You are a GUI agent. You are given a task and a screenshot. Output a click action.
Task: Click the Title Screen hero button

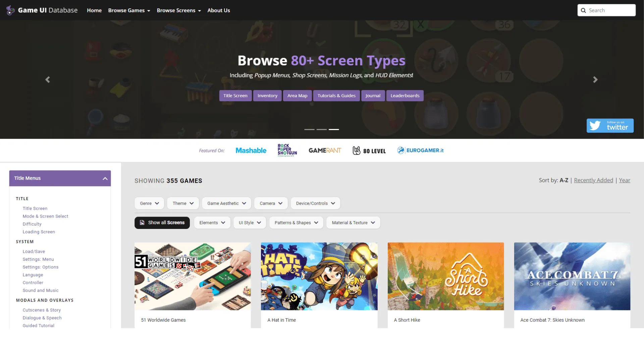(235, 96)
